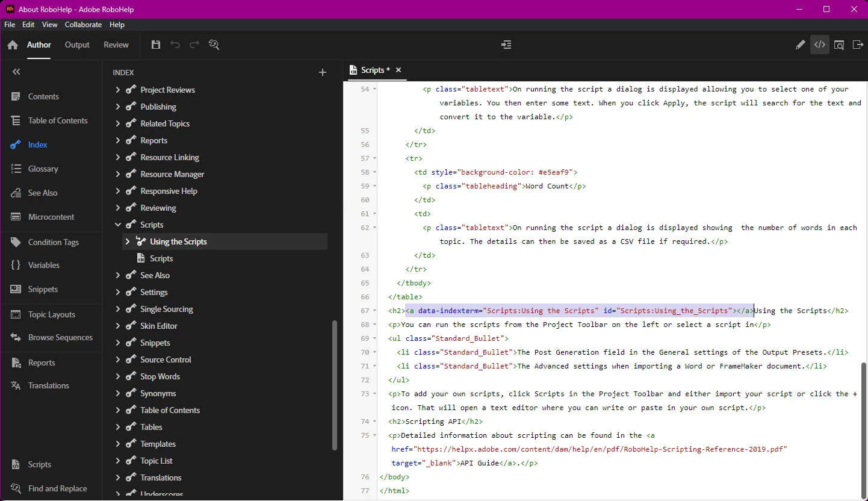Click the Scripting API heading text
Viewport: 868px width, 501px height.
pos(433,422)
